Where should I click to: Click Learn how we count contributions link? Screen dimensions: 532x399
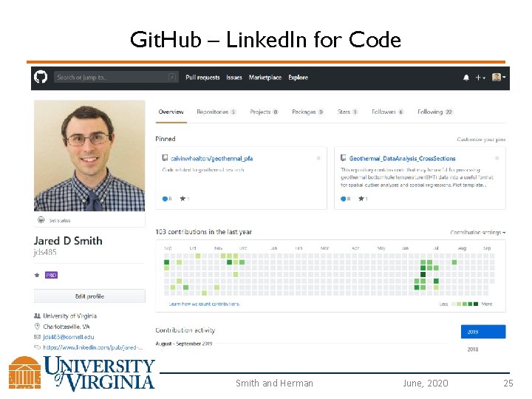pos(205,304)
